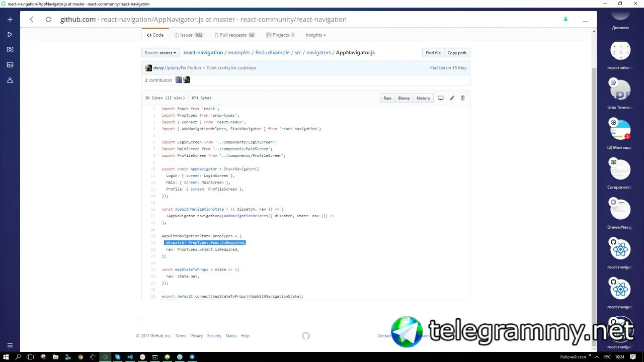This screenshot has width=644, height=362.
Task: Delete this file with the trash icon
Action: [463, 98]
